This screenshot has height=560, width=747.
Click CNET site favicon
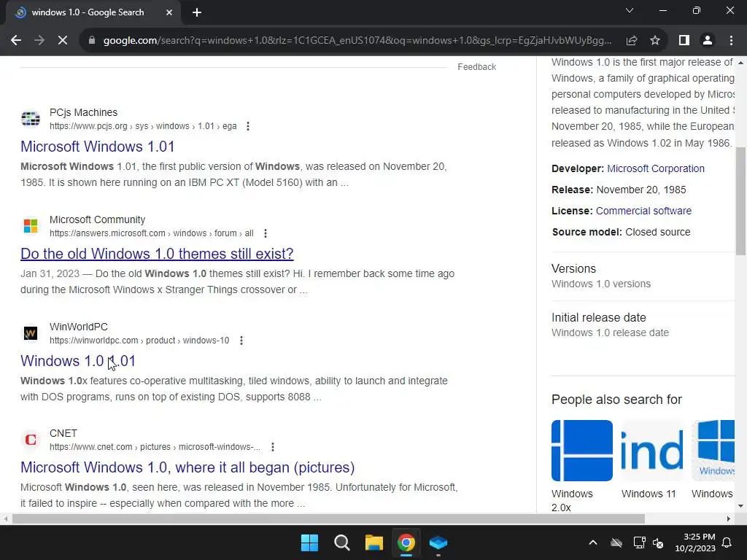(31, 439)
